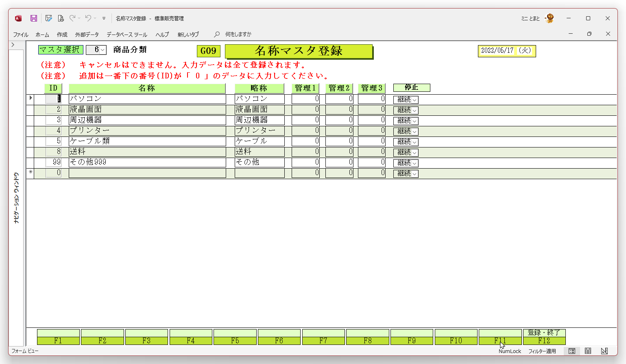This screenshot has width=626, height=364.
Task: Click the ID field showing 99
Action: [x=53, y=162]
